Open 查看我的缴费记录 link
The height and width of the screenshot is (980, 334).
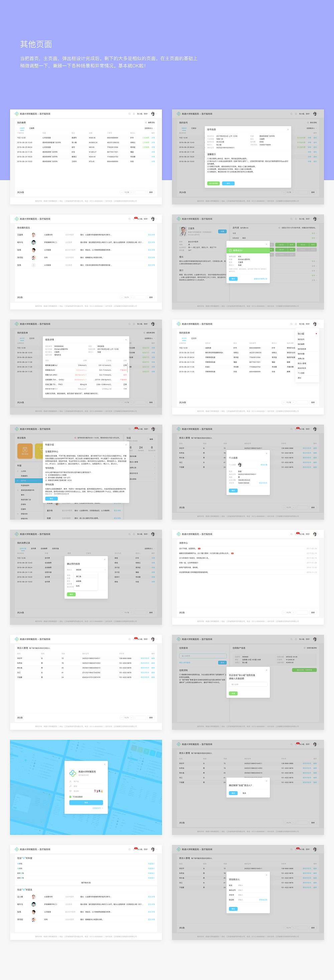coord(261,279)
